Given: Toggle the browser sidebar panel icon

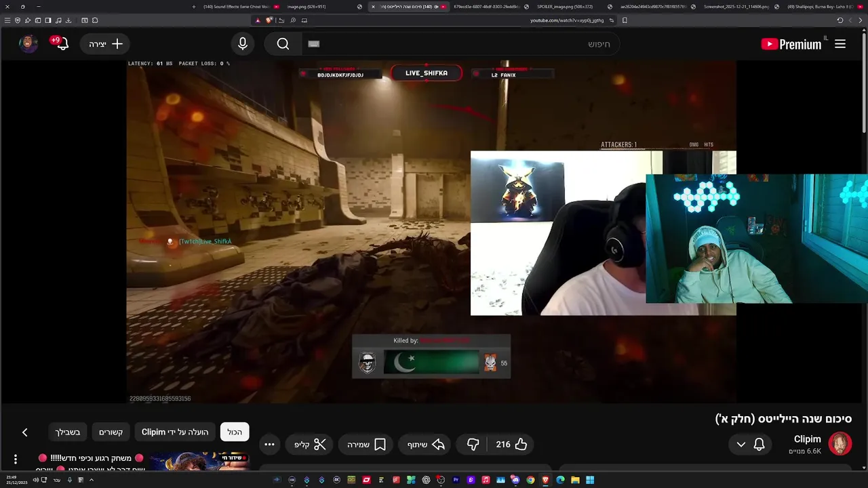Looking at the screenshot, I should click(48, 20).
